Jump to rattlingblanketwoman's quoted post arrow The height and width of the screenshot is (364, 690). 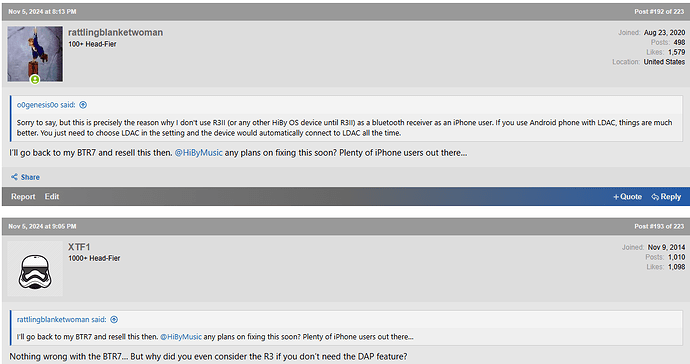(114, 320)
